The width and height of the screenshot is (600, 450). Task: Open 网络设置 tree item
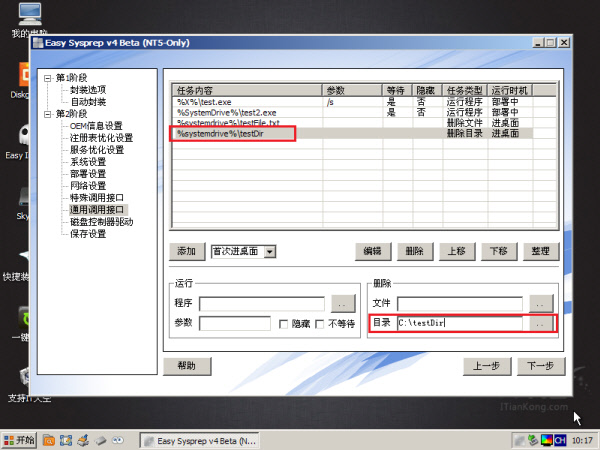point(88,186)
